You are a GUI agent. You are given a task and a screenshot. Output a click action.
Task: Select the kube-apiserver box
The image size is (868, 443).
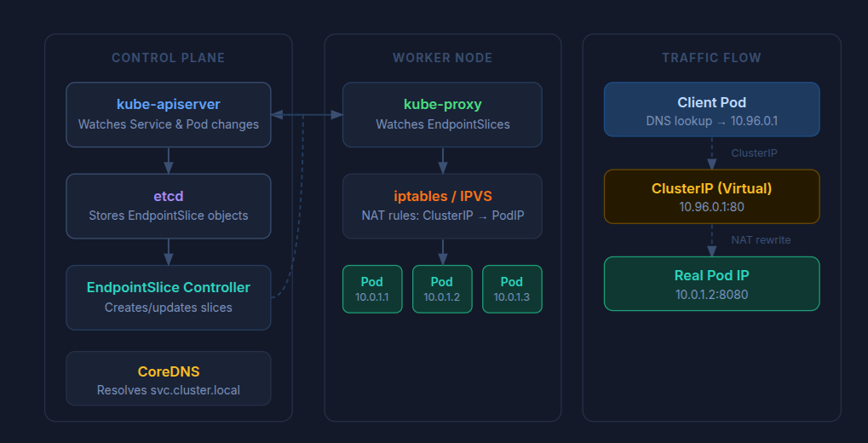point(169,115)
